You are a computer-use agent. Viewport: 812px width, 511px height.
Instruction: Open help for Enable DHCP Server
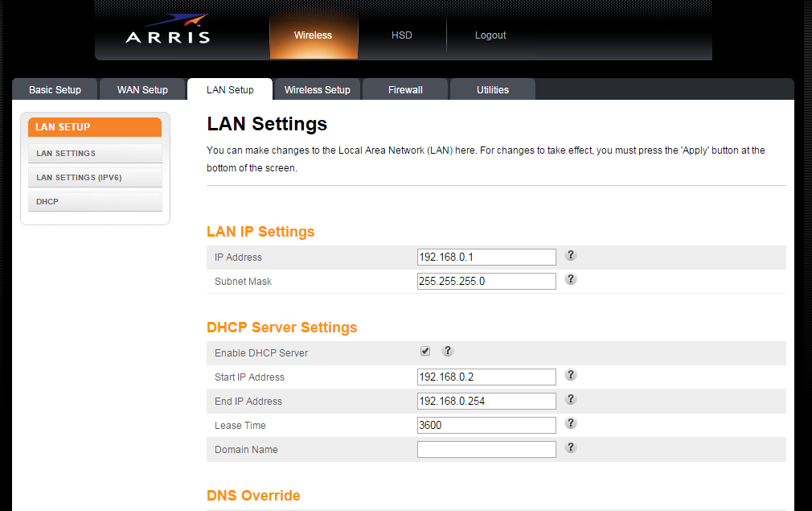pyautogui.click(x=448, y=352)
